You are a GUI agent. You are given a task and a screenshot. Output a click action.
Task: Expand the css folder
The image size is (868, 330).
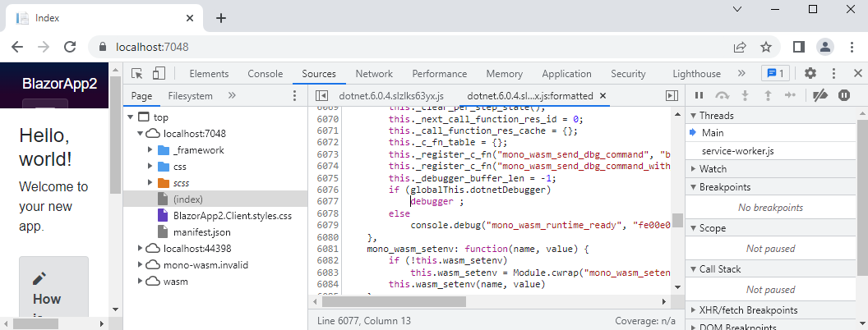pos(150,167)
